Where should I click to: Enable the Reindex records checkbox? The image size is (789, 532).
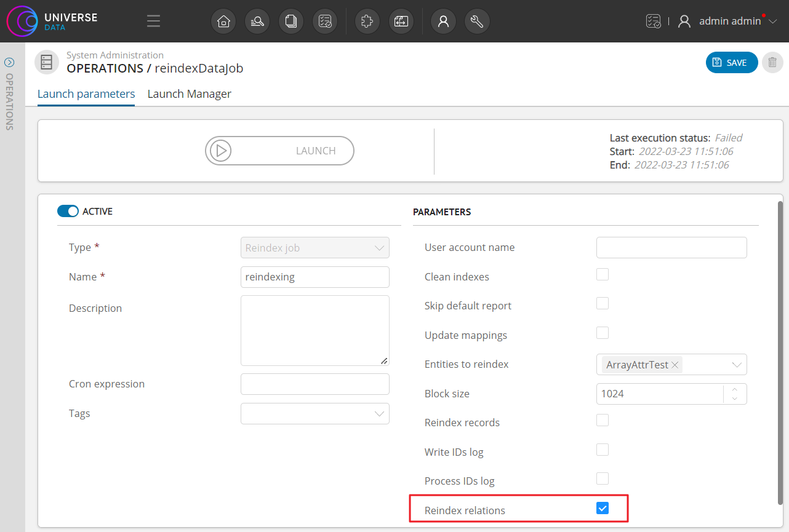point(603,420)
